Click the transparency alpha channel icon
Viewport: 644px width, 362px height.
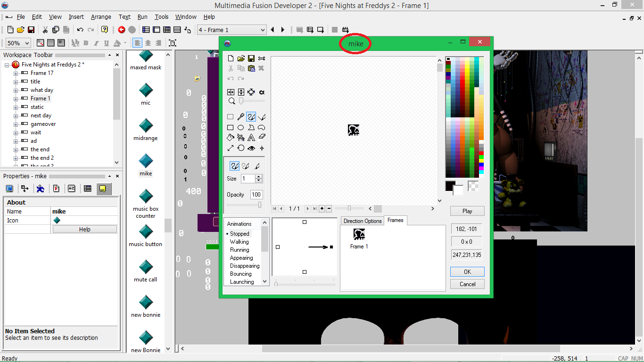[262, 92]
